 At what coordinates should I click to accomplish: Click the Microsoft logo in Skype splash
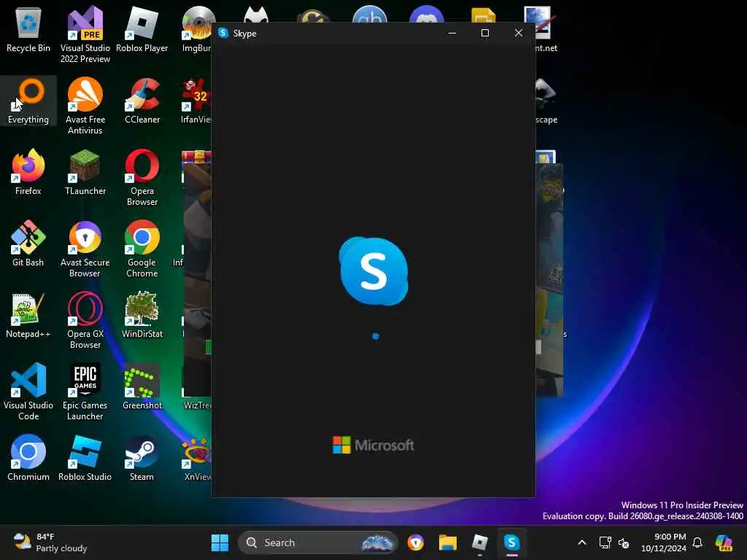[373, 446]
